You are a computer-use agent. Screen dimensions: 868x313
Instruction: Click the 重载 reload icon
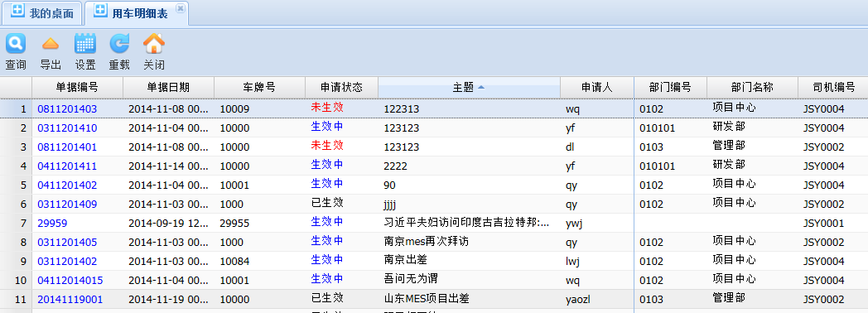coord(119,43)
